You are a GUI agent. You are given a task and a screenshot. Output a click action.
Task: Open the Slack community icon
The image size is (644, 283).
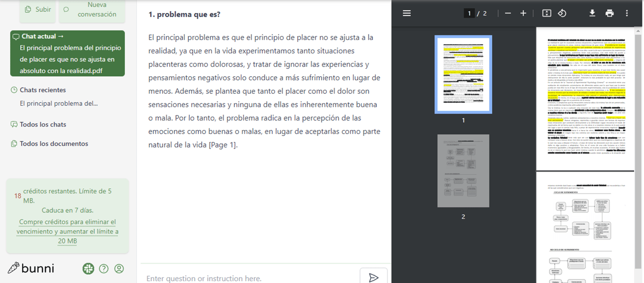tap(88, 269)
